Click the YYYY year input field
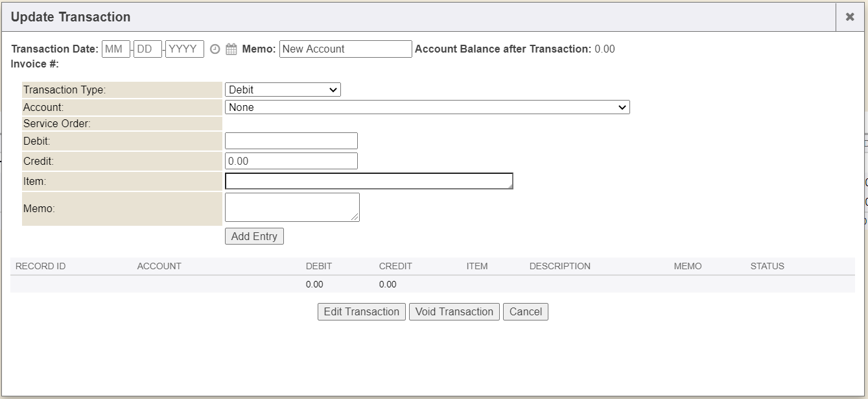The height and width of the screenshot is (399, 868). click(x=185, y=49)
